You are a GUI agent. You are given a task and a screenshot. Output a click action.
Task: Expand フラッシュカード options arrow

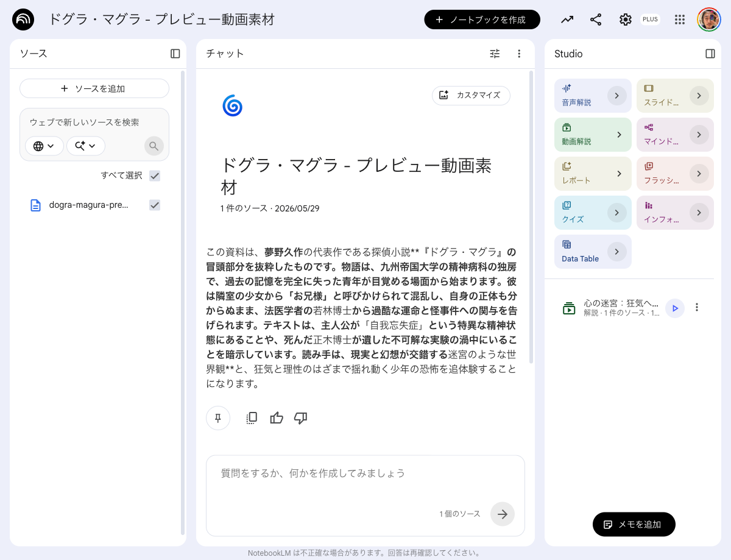coord(699,174)
